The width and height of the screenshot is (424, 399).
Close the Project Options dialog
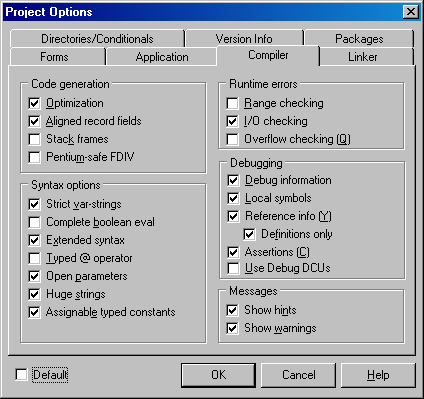[x=411, y=12]
